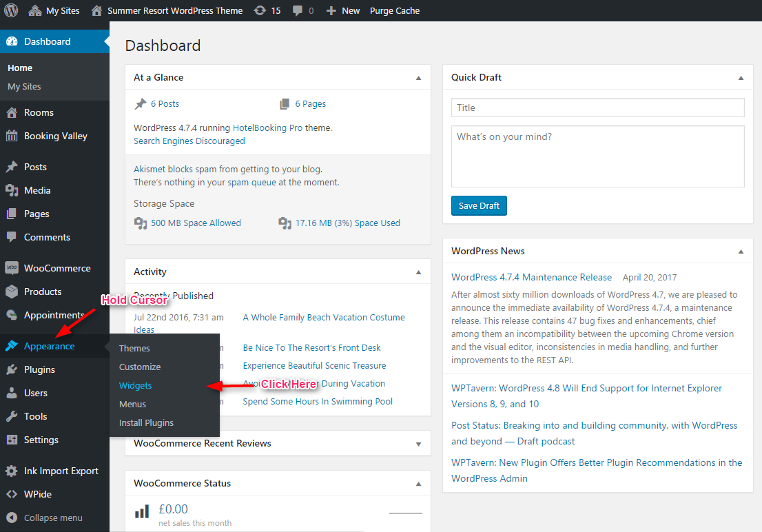Open the Akismet link
762x532 pixels.
(150, 170)
